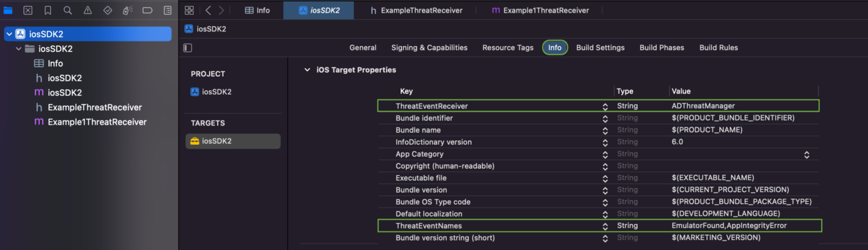This screenshot has height=250, width=868.
Task: Click the iosSDK2 project icon under PROJECT
Action: 195,92
